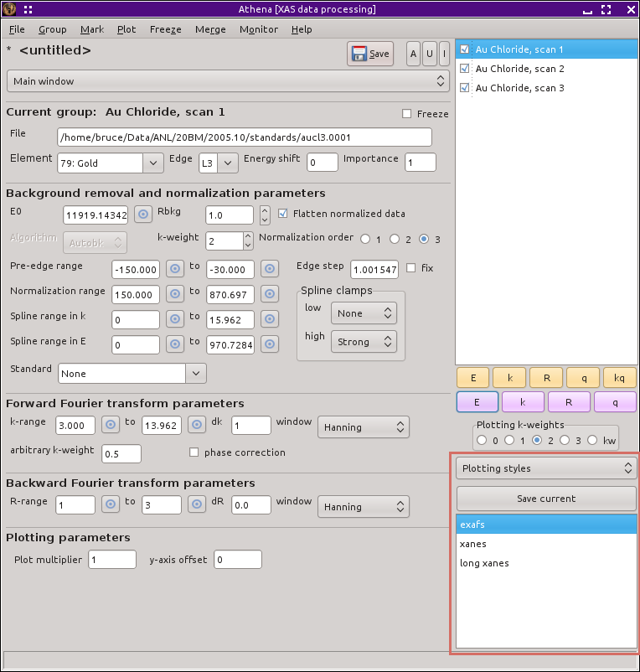Pluck spline range in E end

(270, 344)
